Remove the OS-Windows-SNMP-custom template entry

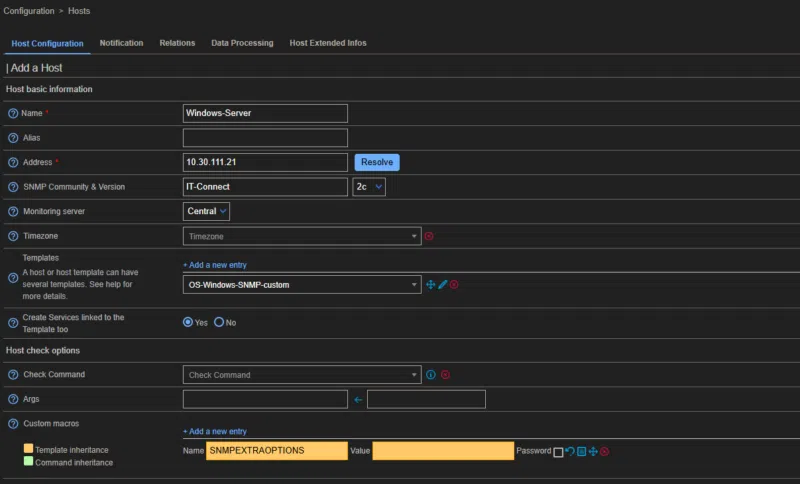(x=454, y=285)
